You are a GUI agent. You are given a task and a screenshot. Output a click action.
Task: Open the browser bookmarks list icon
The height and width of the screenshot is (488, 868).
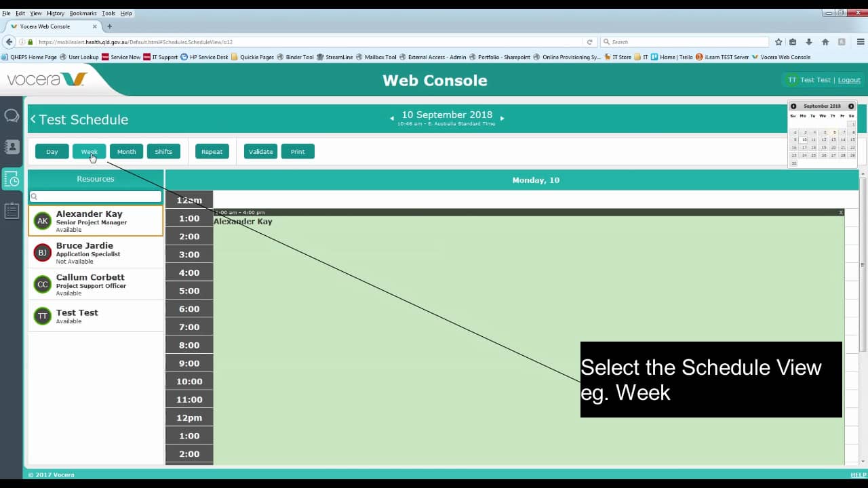pyautogui.click(x=793, y=42)
